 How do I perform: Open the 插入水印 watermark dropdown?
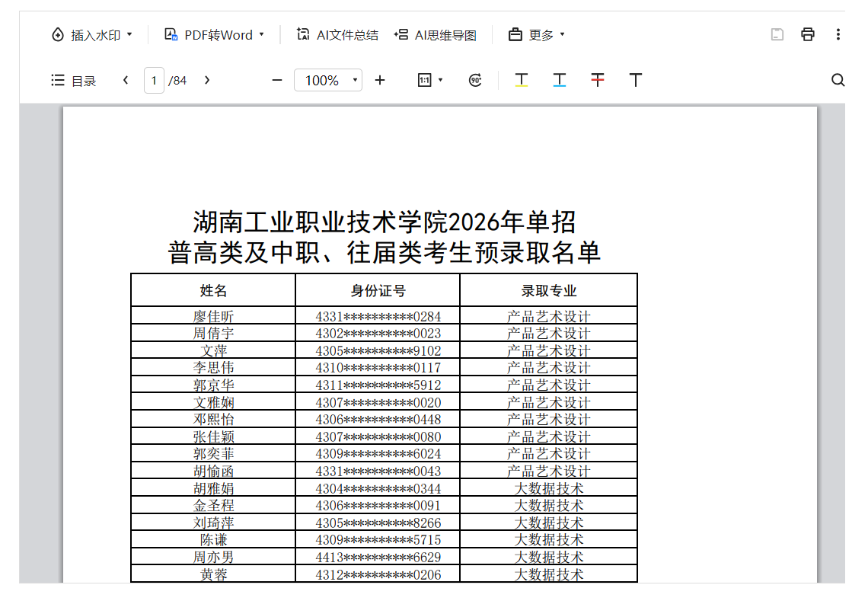click(91, 35)
